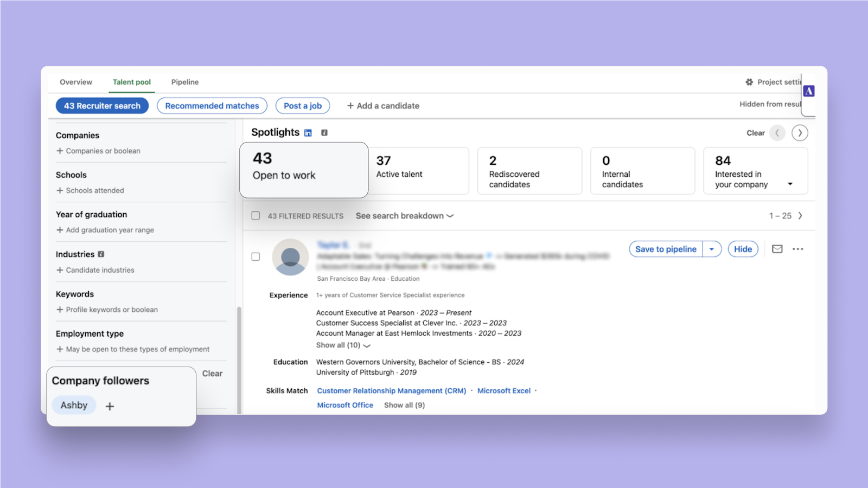Click the LinkedIn icon beside Spotlights

pos(308,133)
